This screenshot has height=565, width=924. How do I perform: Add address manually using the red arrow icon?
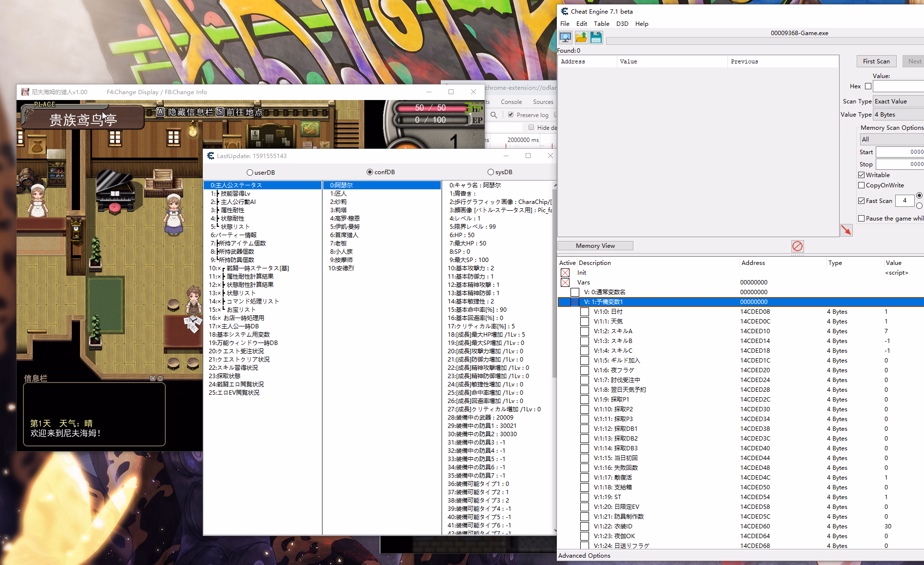[846, 230]
